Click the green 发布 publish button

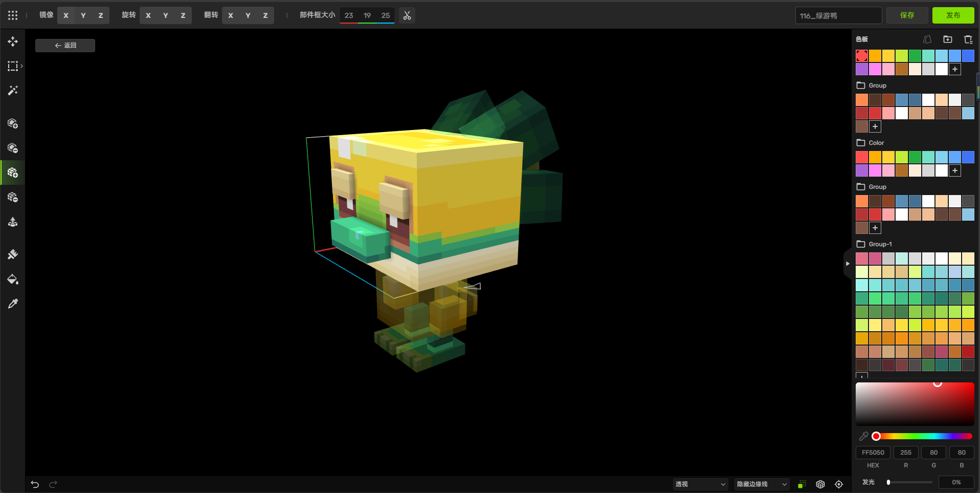click(x=953, y=15)
